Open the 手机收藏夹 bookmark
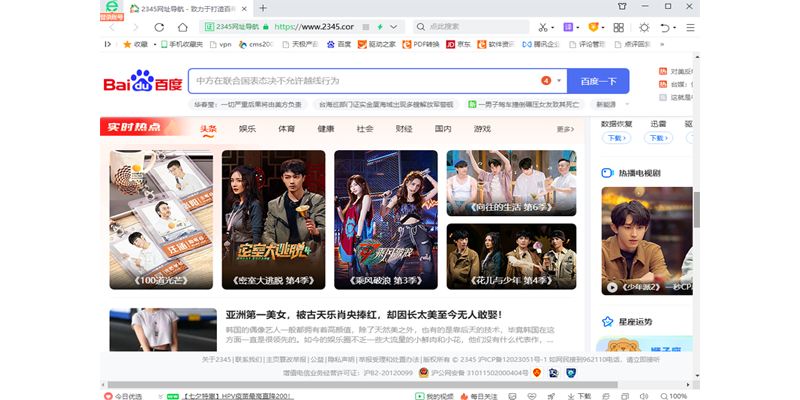The height and width of the screenshot is (400, 800). click(x=182, y=44)
